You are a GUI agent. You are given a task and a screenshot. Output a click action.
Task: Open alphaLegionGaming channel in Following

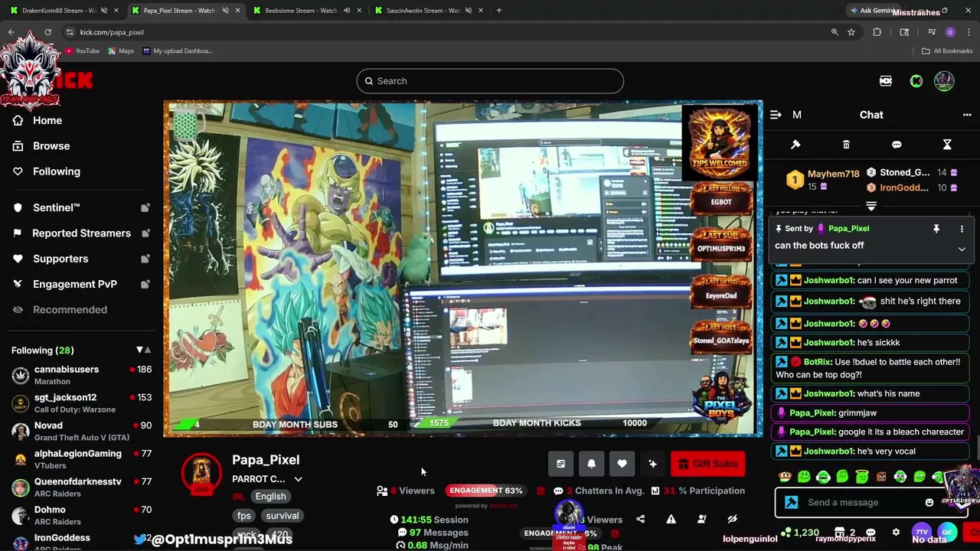(81, 459)
